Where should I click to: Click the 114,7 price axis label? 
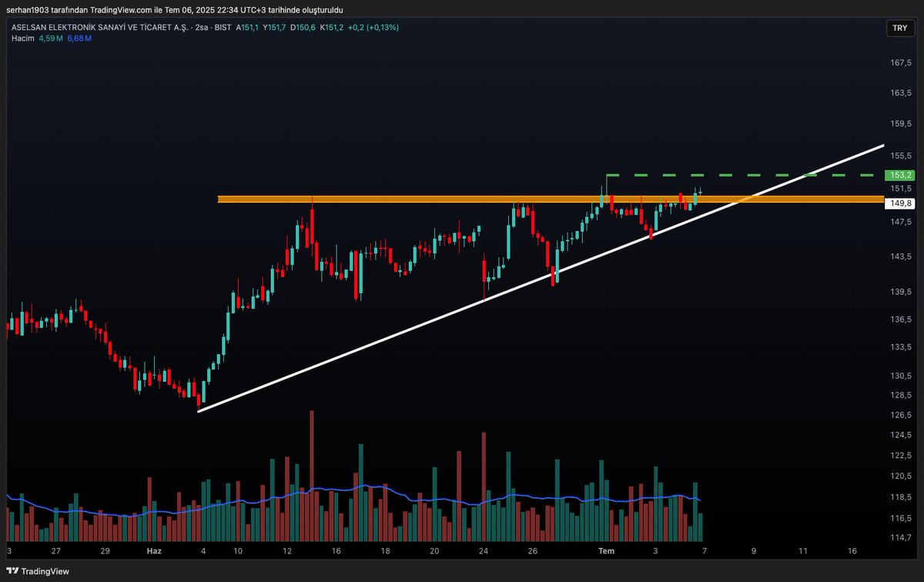900,537
